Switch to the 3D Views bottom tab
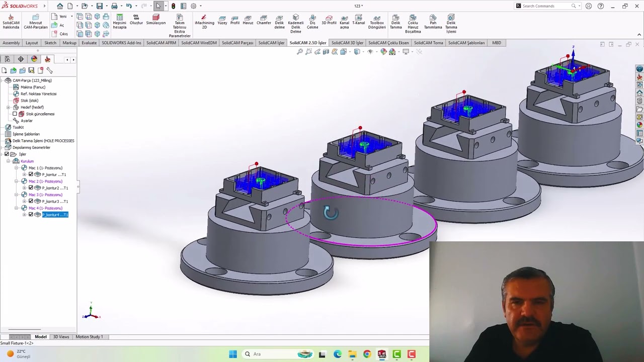The image size is (644, 362). 61,337
